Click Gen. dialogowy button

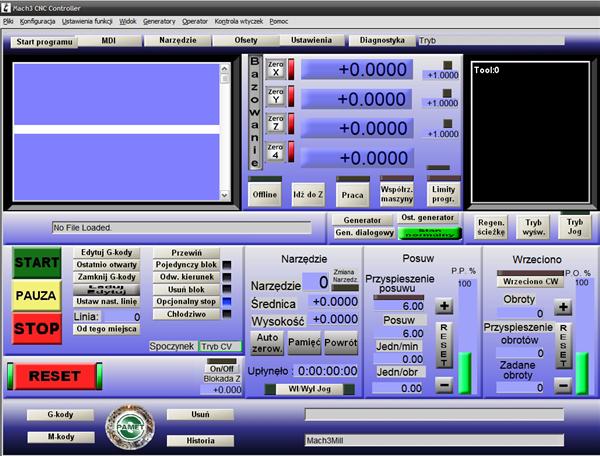(364, 233)
